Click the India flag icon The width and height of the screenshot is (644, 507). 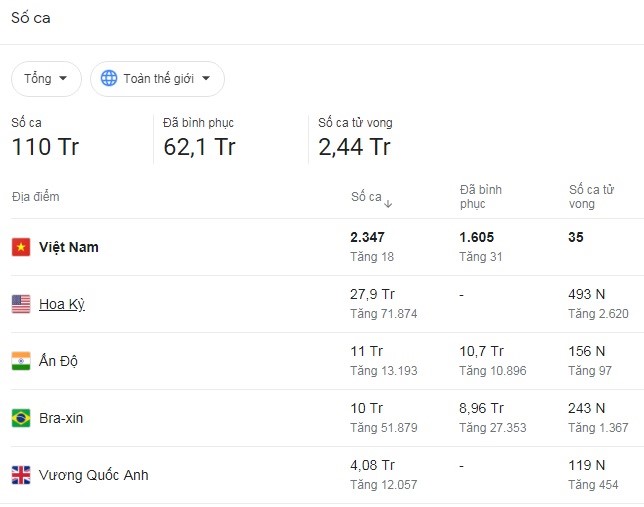(x=21, y=361)
